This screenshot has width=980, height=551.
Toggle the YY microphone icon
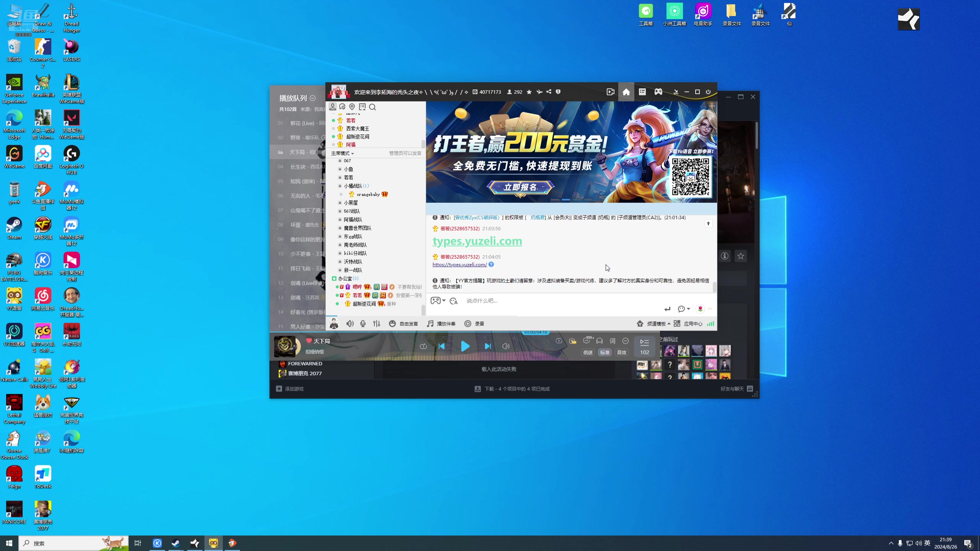point(363,324)
